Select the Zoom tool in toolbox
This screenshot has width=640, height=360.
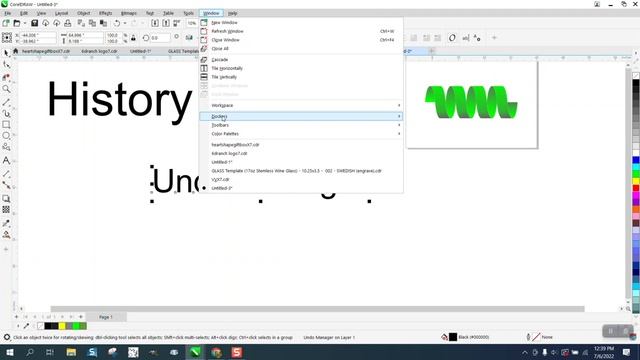6,89
